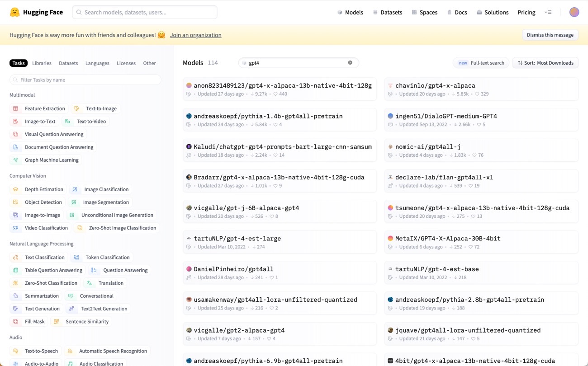Go to the Pricing page

(x=526, y=12)
